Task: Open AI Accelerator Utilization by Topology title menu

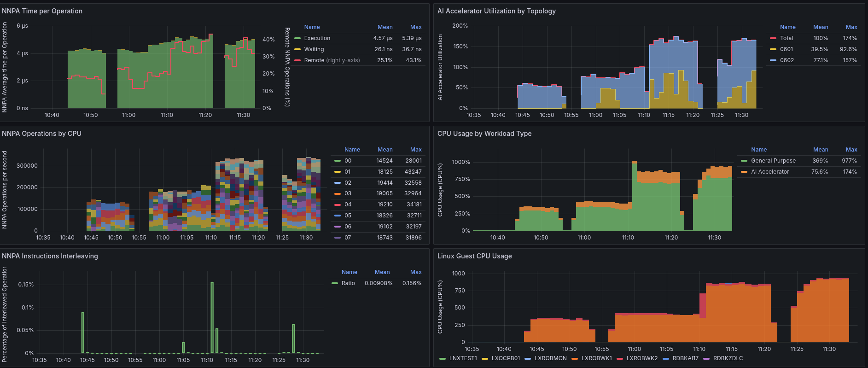Action: click(496, 11)
